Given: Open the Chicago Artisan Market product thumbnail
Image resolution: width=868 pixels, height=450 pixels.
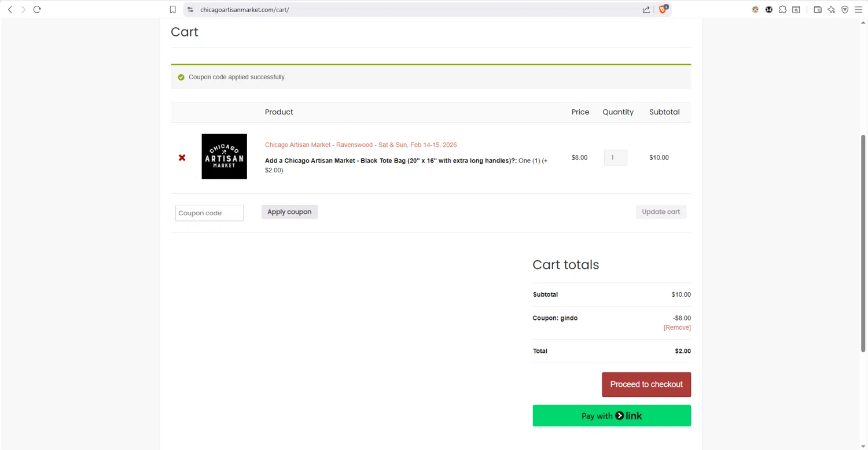Looking at the screenshot, I should coord(225,156).
